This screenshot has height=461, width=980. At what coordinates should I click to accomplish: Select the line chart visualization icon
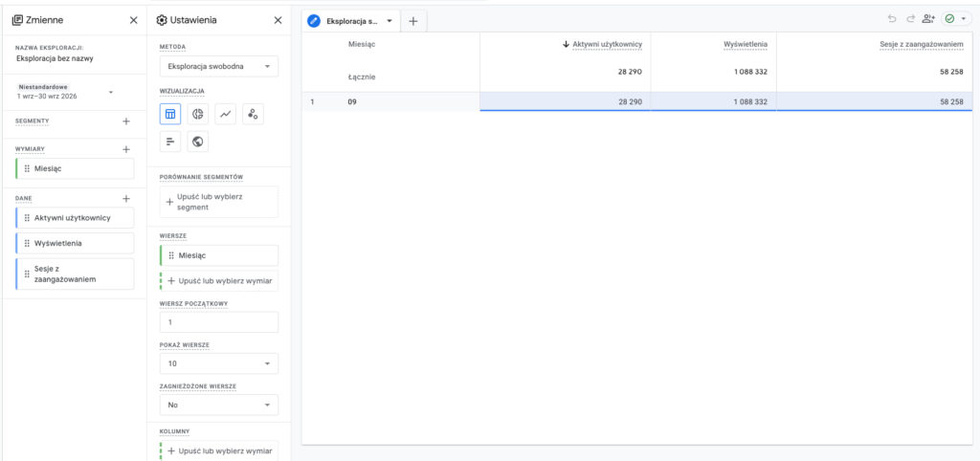click(x=225, y=115)
